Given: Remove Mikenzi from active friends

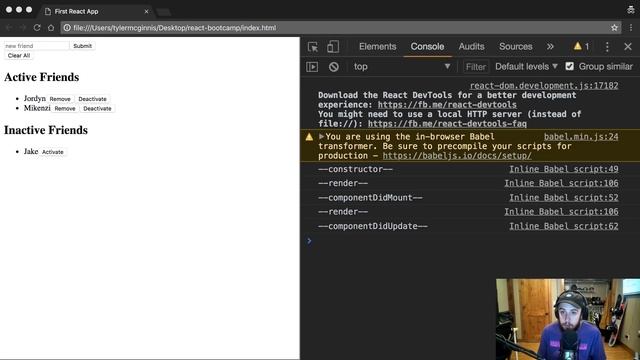Looking at the screenshot, I should [x=65, y=109].
